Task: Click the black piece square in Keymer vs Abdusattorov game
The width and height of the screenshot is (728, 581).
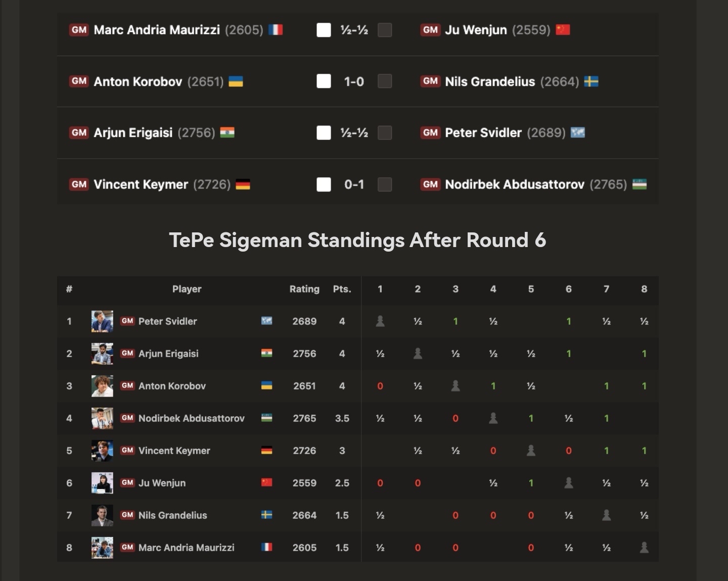Action: 385,184
